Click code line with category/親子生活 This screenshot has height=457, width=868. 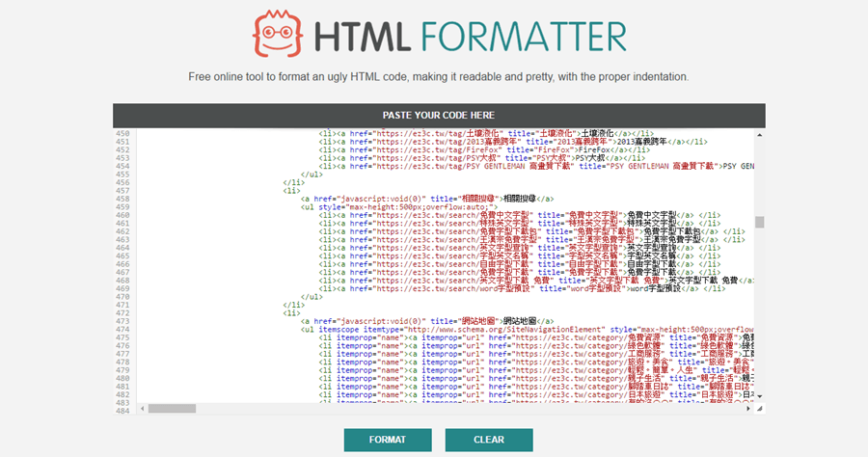pos(536,379)
